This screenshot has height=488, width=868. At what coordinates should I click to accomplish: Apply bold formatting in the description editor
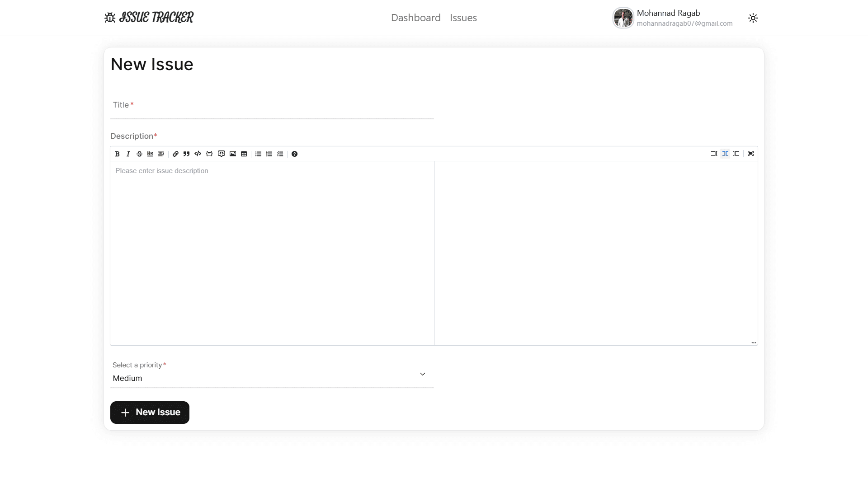(x=117, y=154)
